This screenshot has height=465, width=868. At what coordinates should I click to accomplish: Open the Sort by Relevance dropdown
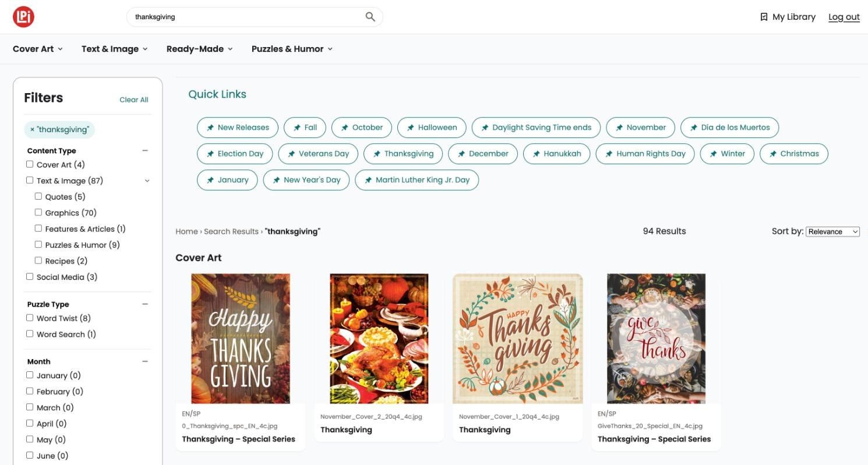point(833,232)
